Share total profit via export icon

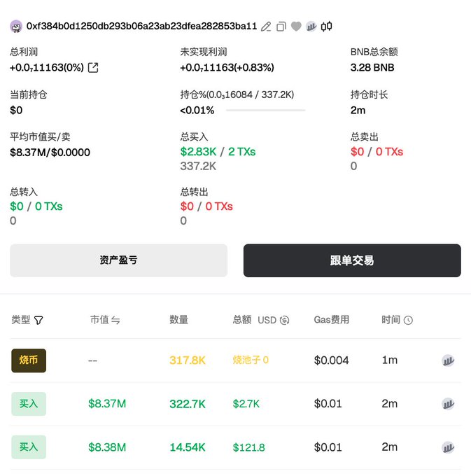click(93, 67)
